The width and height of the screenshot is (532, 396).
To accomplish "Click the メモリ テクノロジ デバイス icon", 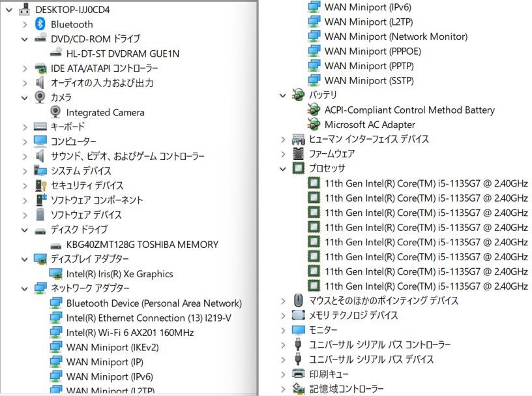I will [298, 315].
